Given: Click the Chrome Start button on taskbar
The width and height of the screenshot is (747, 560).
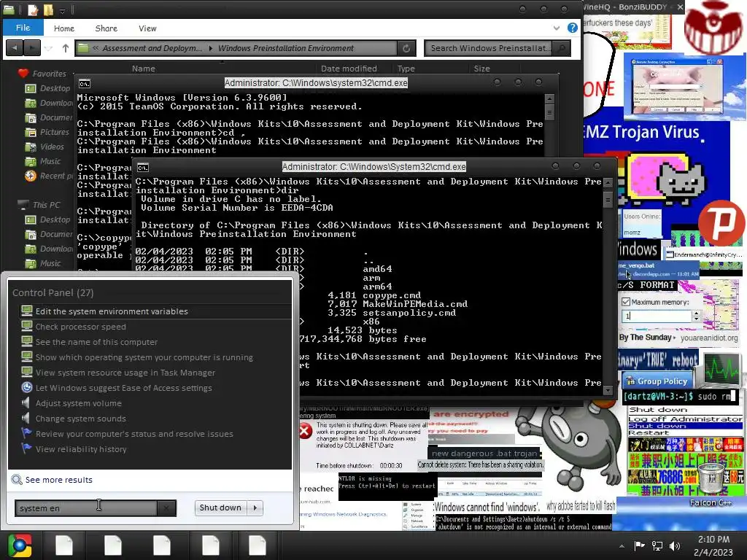Looking at the screenshot, I should [x=20, y=545].
